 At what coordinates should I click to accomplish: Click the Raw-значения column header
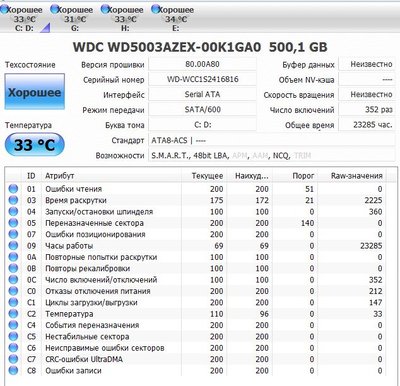tap(356, 176)
